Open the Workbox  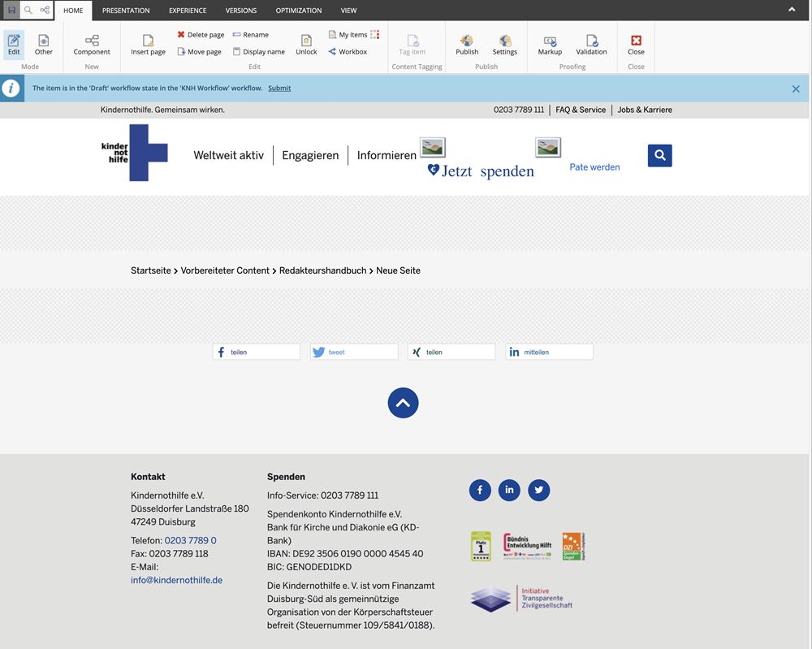[348, 52]
